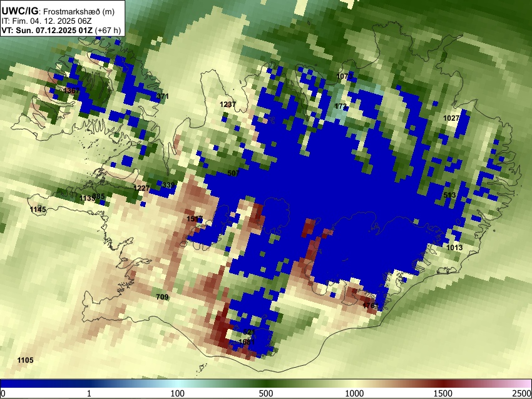The image size is (532, 399).
Task: Click the map value label '513'
Action: pyautogui.click(x=449, y=195)
